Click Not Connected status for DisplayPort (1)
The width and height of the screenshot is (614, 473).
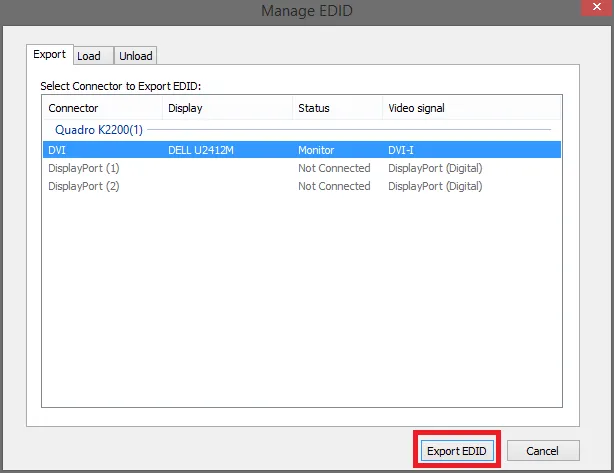point(334,168)
